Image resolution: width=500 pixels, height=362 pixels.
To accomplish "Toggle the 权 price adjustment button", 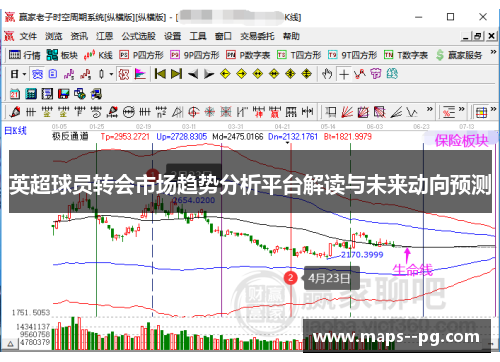I will [124, 74].
